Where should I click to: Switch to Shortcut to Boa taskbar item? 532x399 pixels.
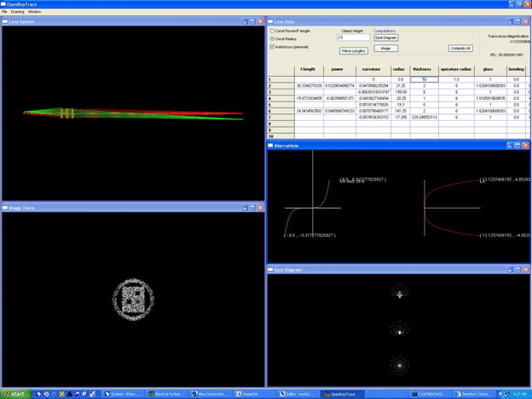point(166,394)
